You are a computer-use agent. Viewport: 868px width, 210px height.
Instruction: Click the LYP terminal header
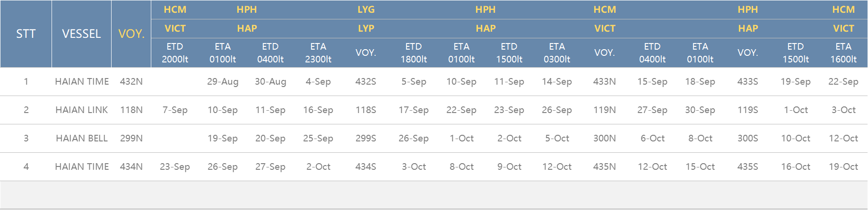pos(366,28)
